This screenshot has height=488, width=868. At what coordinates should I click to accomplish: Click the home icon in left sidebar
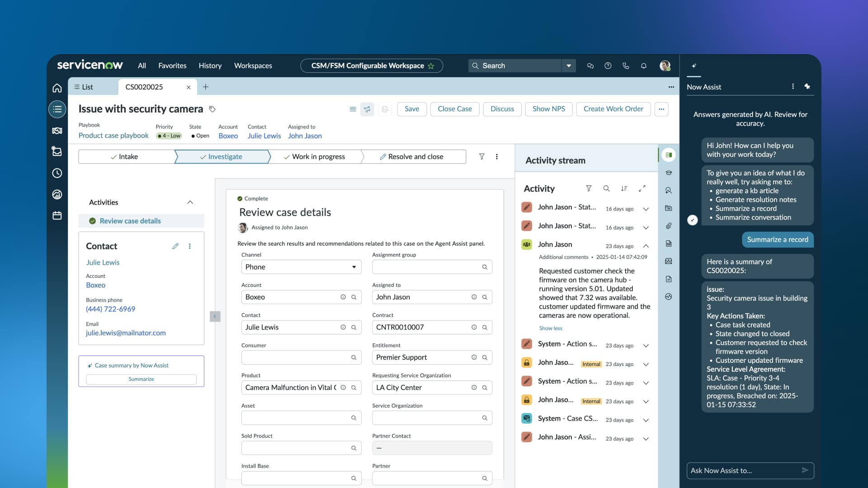57,88
